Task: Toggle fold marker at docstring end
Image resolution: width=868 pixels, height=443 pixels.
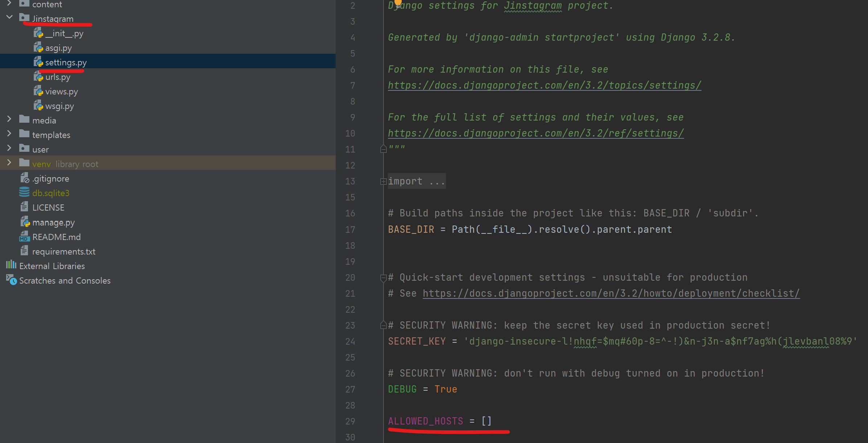Action: pos(383,149)
